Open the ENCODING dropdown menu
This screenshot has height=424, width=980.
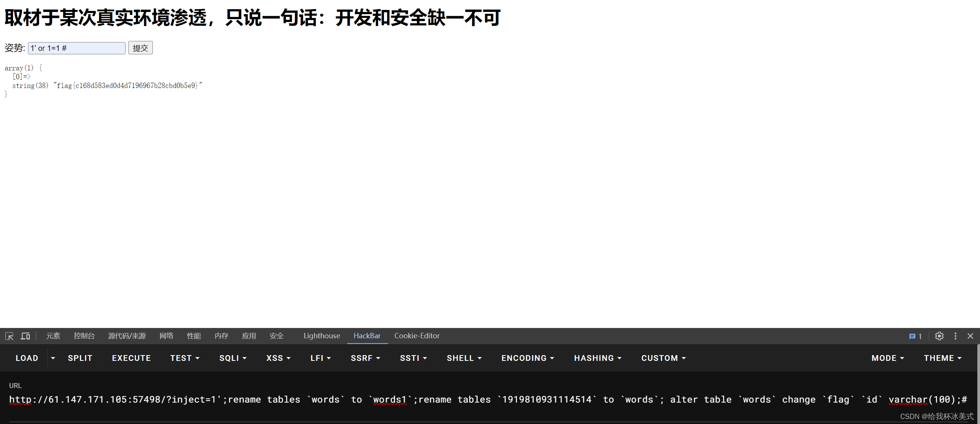[528, 358]
